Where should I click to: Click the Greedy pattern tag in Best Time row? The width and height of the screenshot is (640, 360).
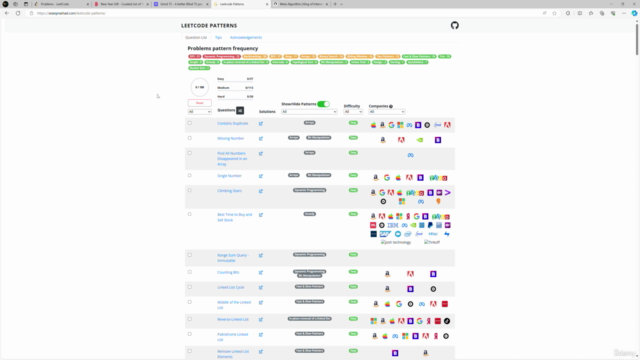coord(310,214)
